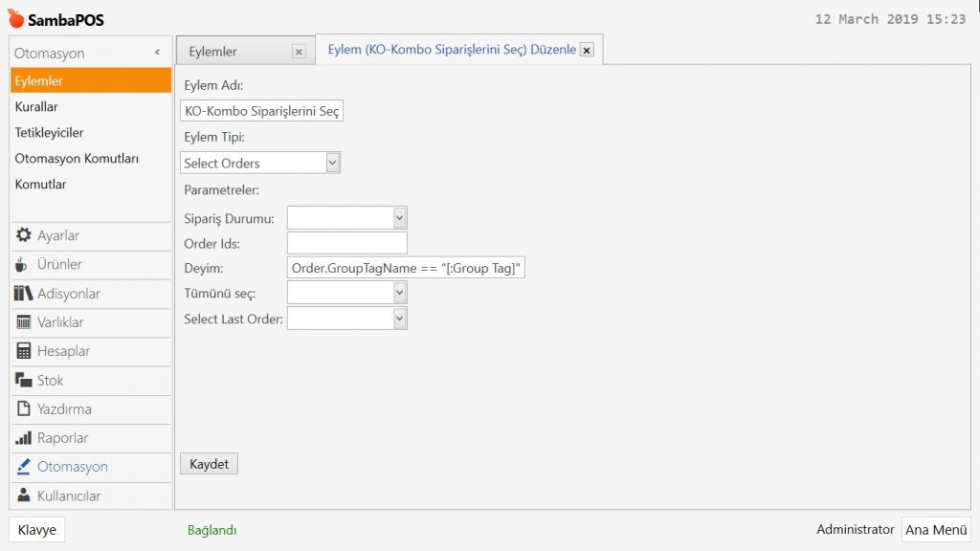Click into the Order Ids field
This screenshot has width=980, height=551.
point(346,243)
